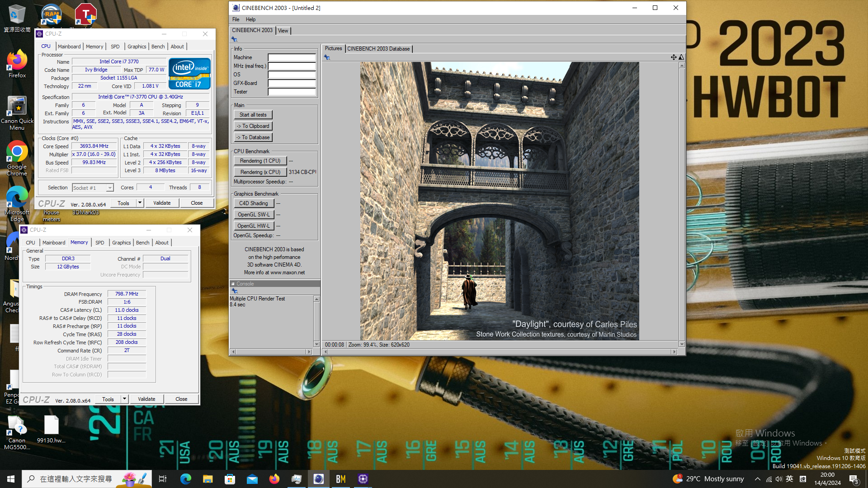Click Start all tests button

pos(253,115)
